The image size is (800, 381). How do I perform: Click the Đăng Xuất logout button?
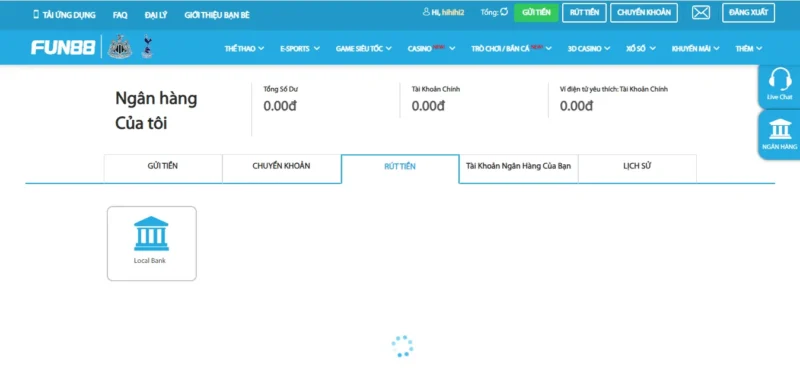coord(748,13)
